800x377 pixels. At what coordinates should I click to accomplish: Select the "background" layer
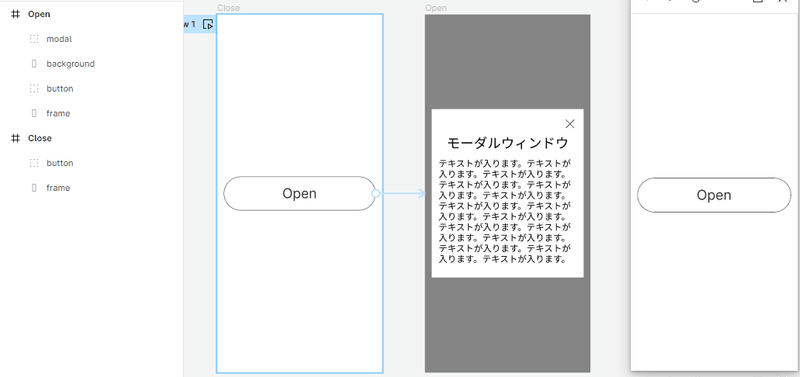tap(70, 64)
